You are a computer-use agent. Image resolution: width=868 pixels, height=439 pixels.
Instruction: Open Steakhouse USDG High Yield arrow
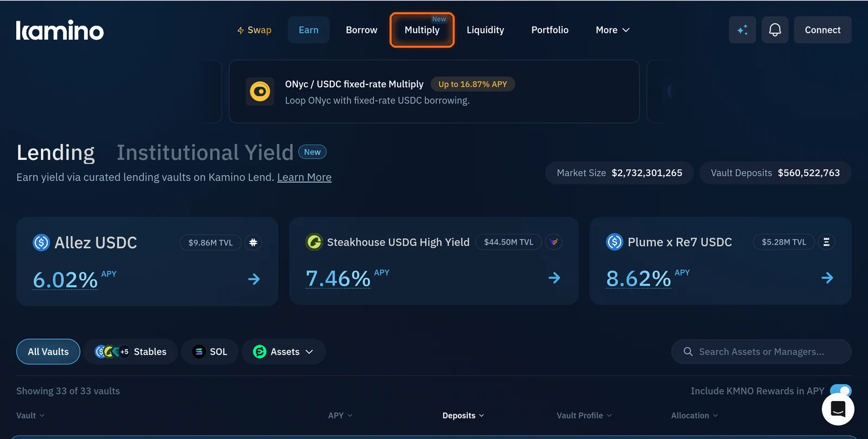click(554, 278)
